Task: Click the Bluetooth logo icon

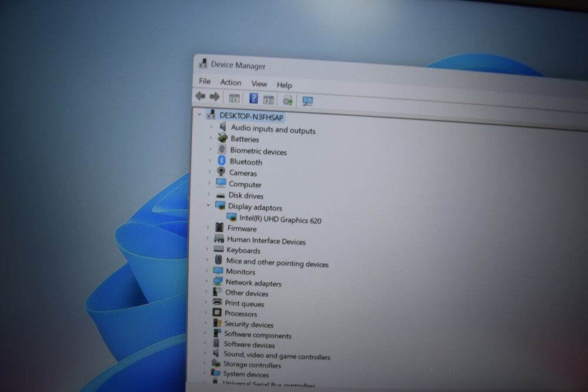Action: point(222,160)
